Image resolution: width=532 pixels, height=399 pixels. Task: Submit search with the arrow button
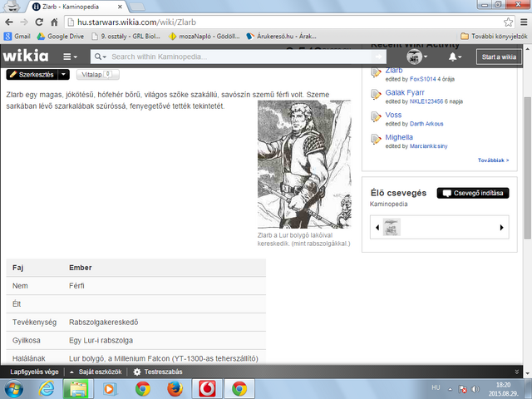tap(379, 57)
